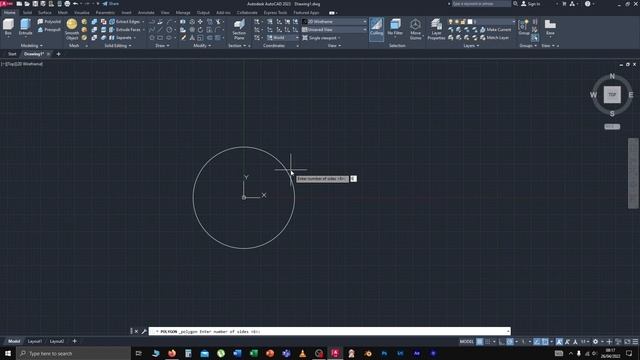Switch to the Layout1 tab
Screen dimensions: 640x360
34,341
